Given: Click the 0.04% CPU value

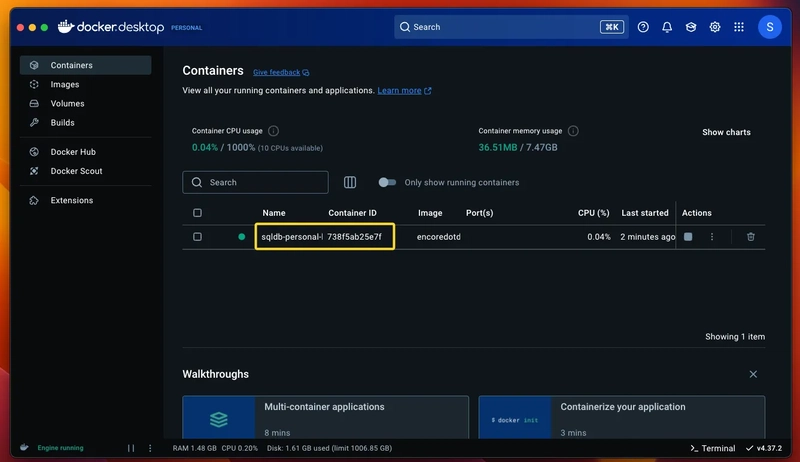Looking at the screenshot, I should (599, 237).
